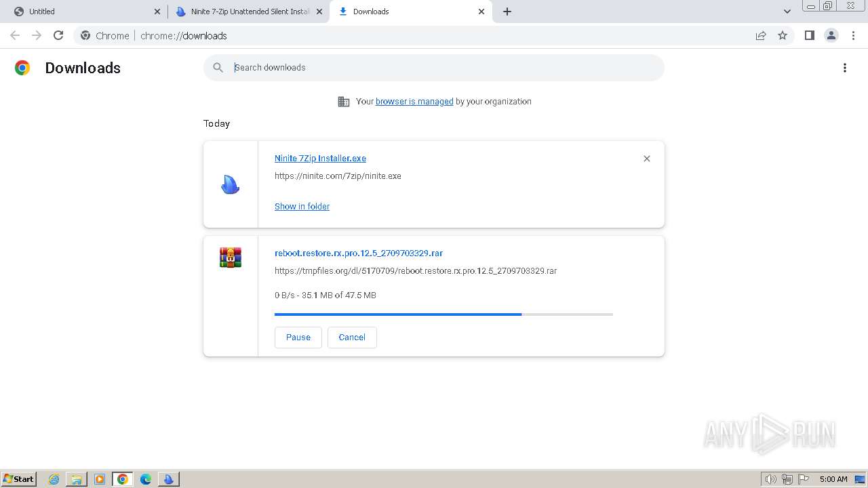Open the Chrome profile avatar
This screenshot has width=868, height=488.
[831, 35]
